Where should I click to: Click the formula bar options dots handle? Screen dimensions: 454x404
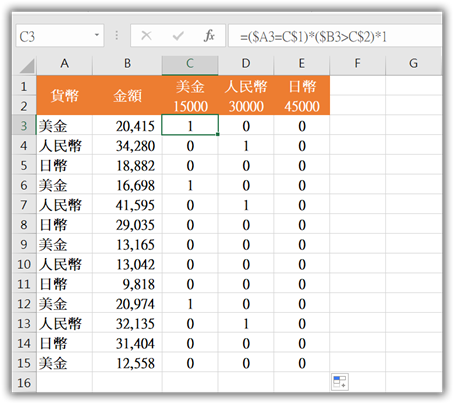pyautogui.click(x=117, y=35)
